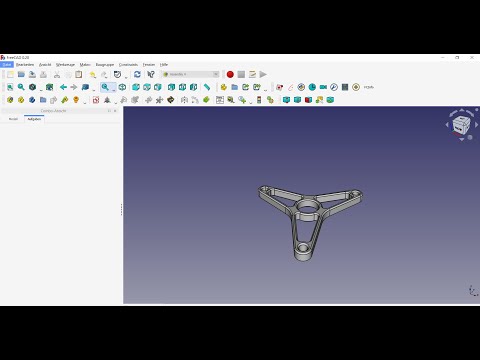The height and width of the screenshot is (360, 480).
Task: Click the black-yellow diamond arrow icon
Action: (171, 100)
